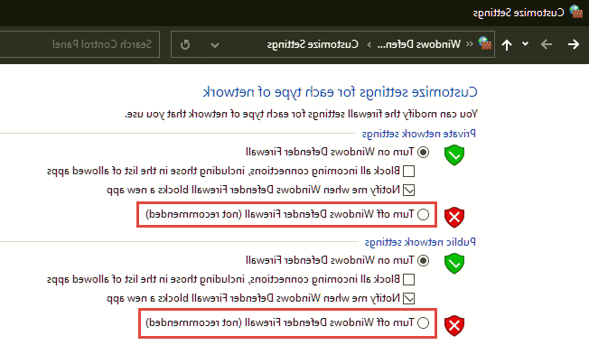Click the bright Back navigation arrow
The width and height of the screenshot is (589, 364).
click(x=574, y=44)
